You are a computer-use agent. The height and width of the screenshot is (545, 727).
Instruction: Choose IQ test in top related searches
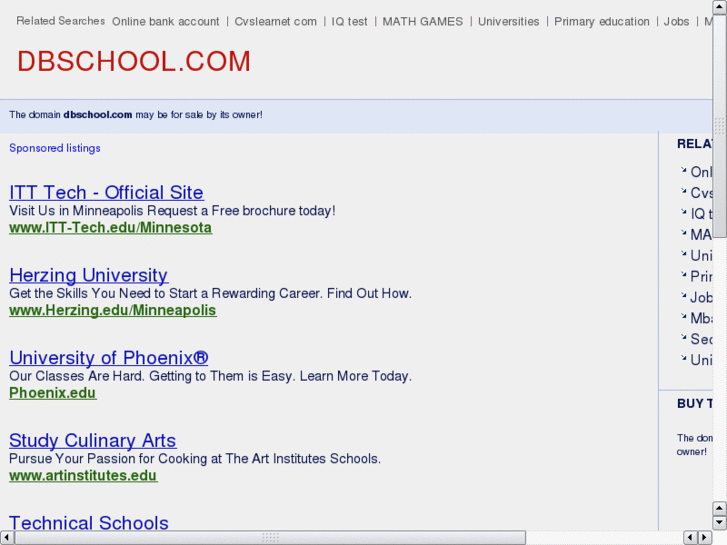(x=349, y=21)
